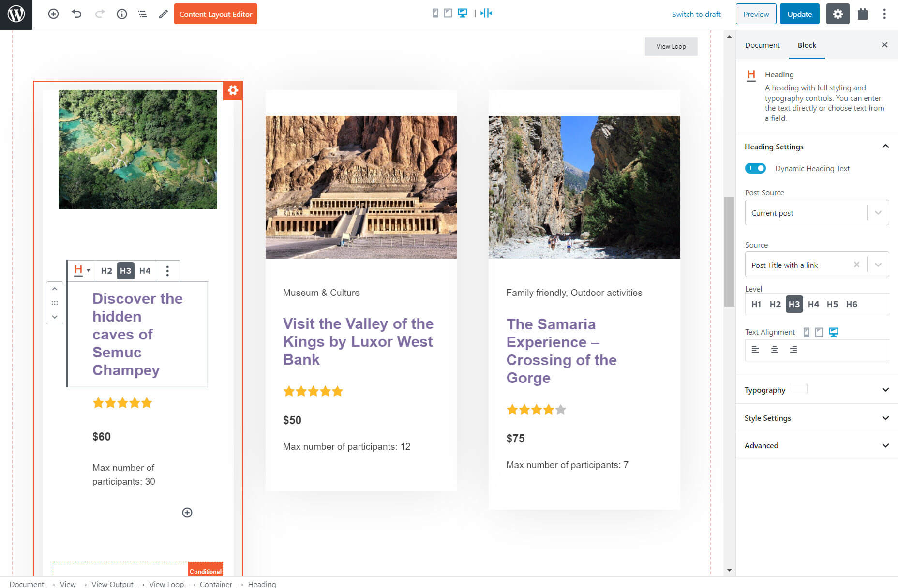Move heading block up
This screenshot has width=898, height=588.
(x=55, y=289)
